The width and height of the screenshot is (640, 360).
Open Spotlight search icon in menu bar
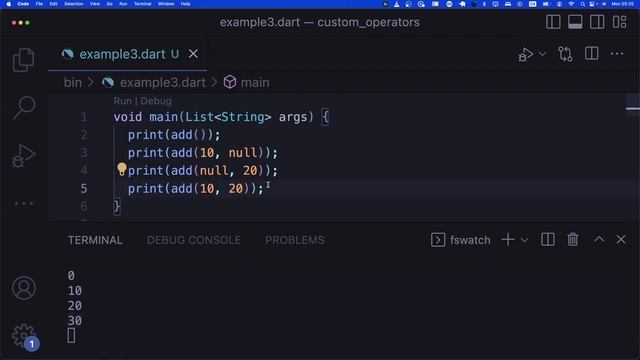[582, 4]
